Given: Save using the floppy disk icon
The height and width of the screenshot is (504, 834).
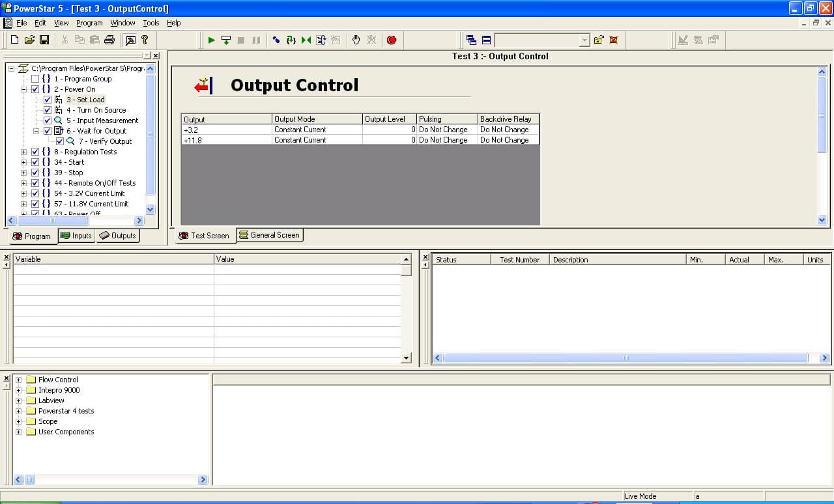Looking at the screenshot, I should pyautogui.click(x=44, y=40).
